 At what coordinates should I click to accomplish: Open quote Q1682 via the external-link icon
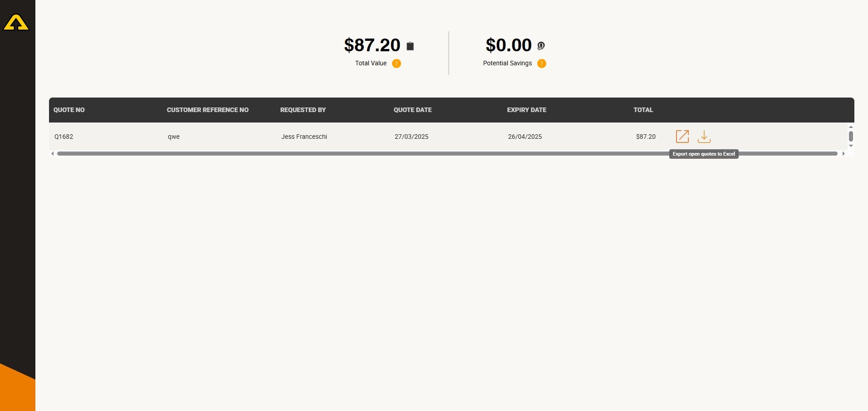coord(682,137)
